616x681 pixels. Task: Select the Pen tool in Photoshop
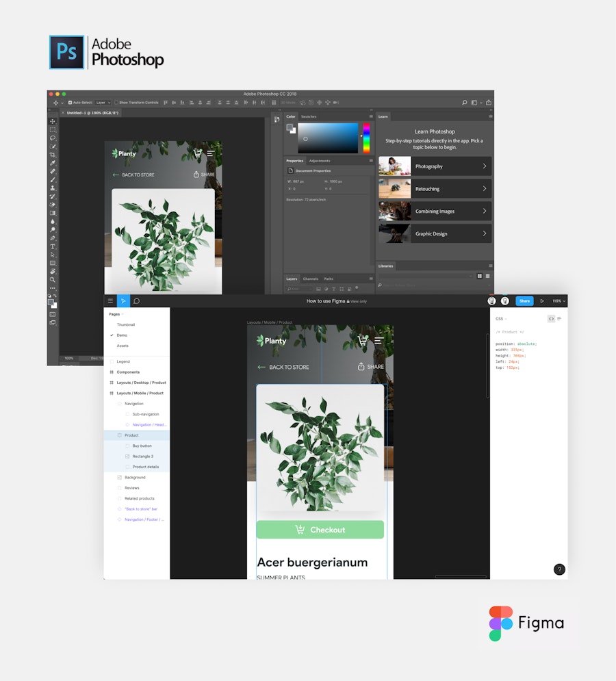(x=53, y=238)
